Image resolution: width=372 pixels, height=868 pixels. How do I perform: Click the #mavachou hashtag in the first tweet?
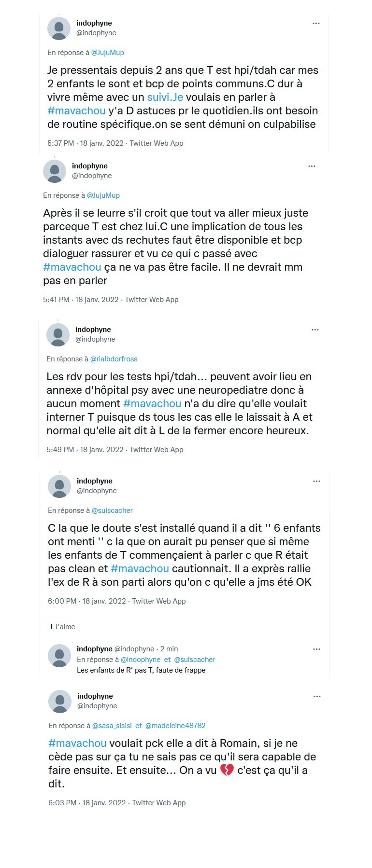(x=76, y=110)
